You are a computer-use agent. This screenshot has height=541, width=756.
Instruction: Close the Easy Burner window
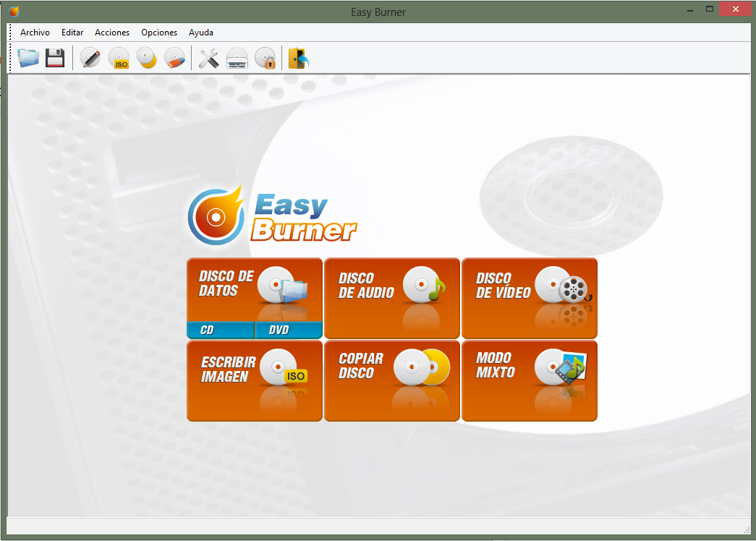tap(735, 9)
